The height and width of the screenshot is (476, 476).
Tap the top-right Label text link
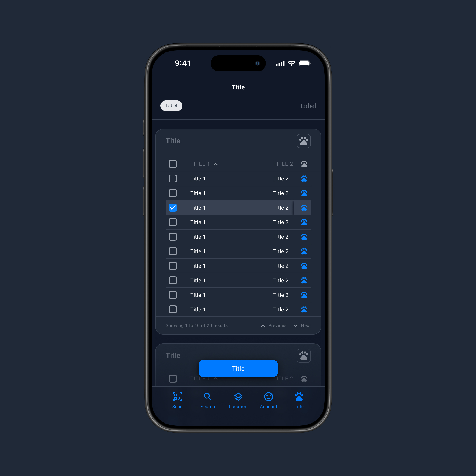tap(307, 106)
